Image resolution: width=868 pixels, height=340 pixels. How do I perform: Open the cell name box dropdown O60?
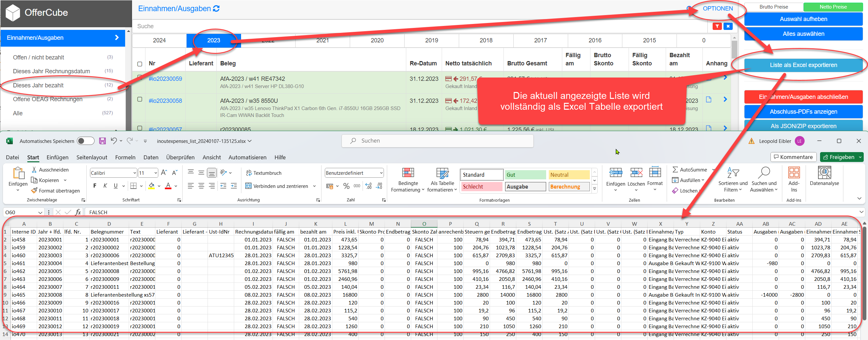(40, 212)
